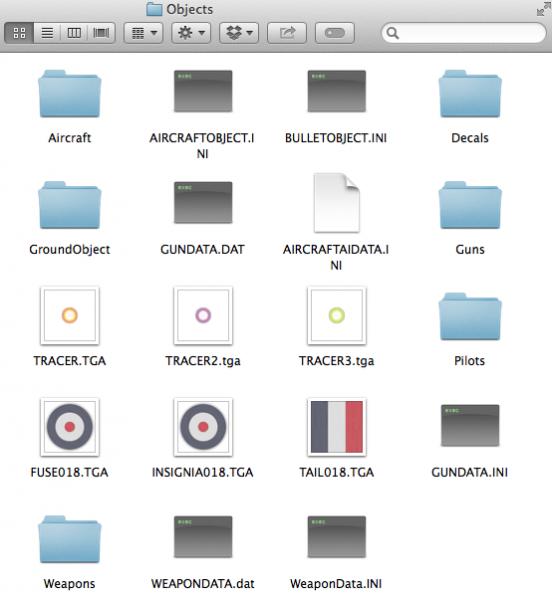Image resolution: width=552 pixels, height=600 pixels.
Task: Select the GUNDATA.INI file icon
Action: point(470,425)
